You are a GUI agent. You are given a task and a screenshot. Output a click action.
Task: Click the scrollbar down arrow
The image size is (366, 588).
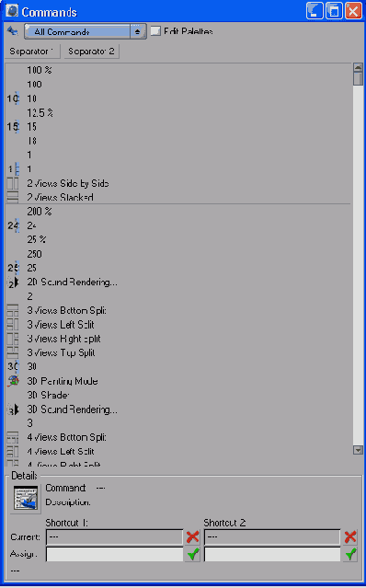tap(358, 450)
